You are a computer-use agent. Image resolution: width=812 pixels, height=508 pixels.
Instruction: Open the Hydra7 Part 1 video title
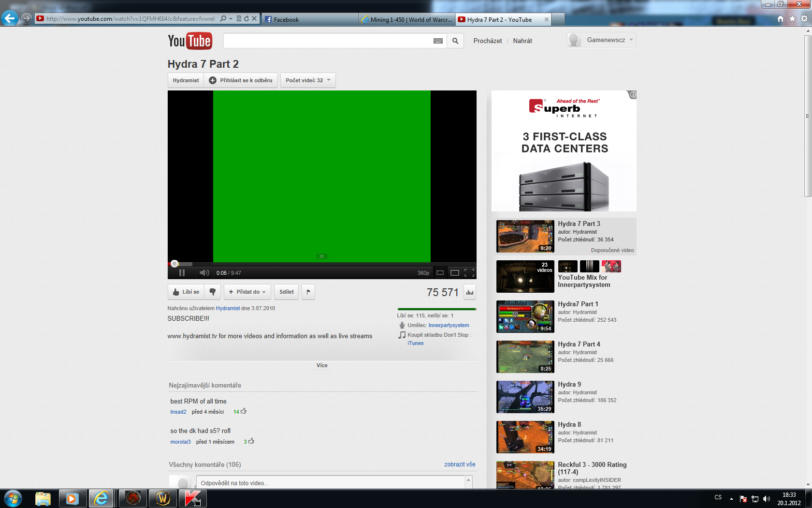[578, 304]
